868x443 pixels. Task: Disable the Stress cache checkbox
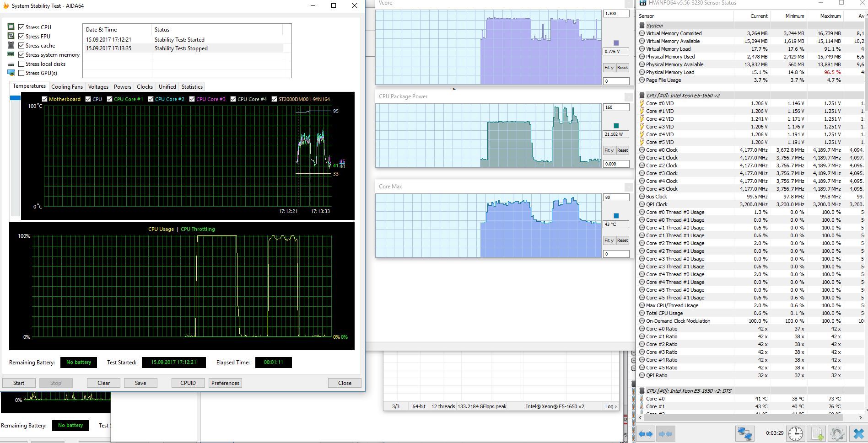(21, 45)
